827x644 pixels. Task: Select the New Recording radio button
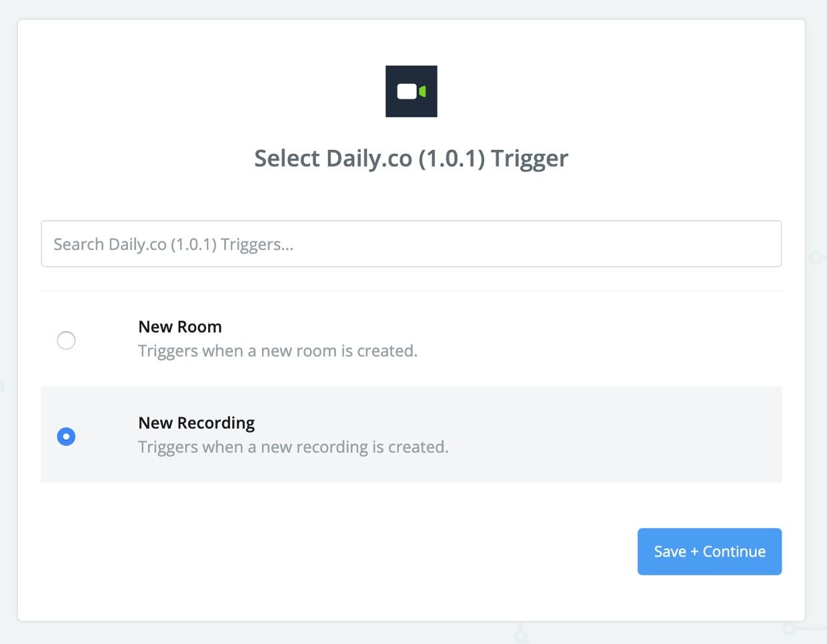(x=66, y=437)
